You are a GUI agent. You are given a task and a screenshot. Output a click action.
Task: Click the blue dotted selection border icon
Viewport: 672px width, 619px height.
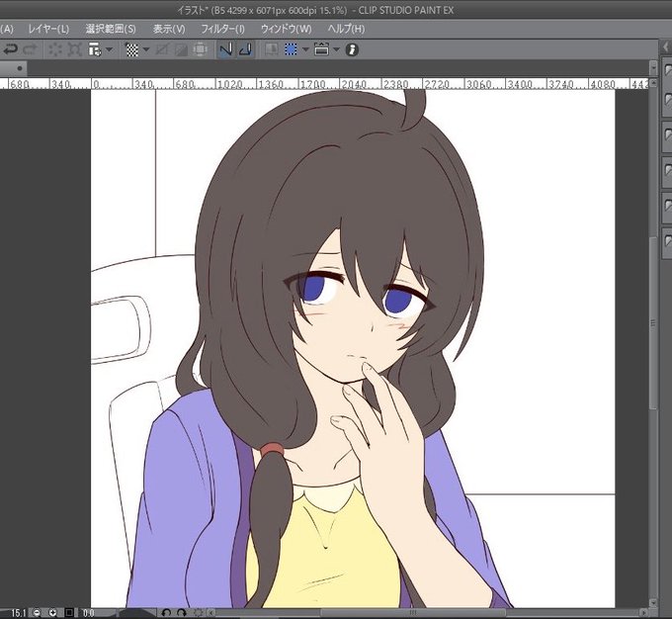[291, 49]
